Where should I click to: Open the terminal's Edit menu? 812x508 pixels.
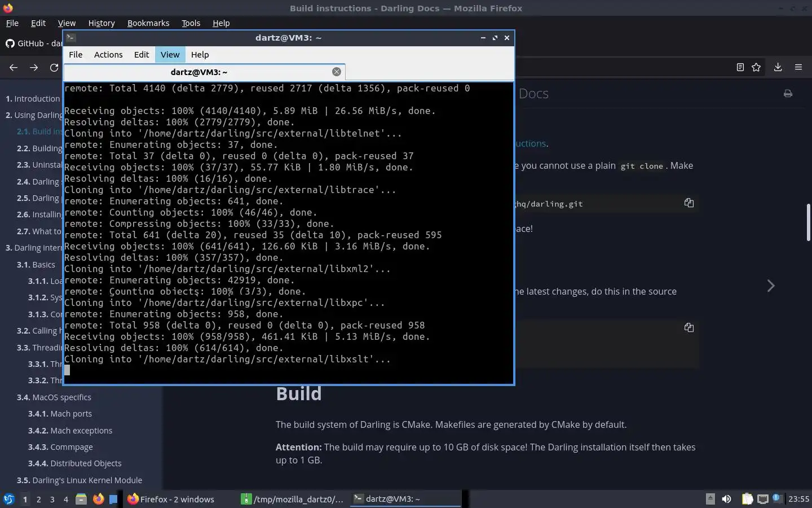[x=142, y=55]
